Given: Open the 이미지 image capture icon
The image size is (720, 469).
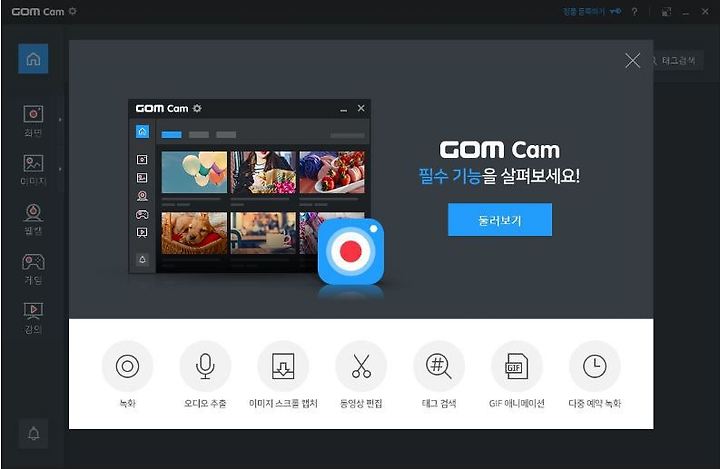Looking at the screenshot, I should click(x=33, y=163).
